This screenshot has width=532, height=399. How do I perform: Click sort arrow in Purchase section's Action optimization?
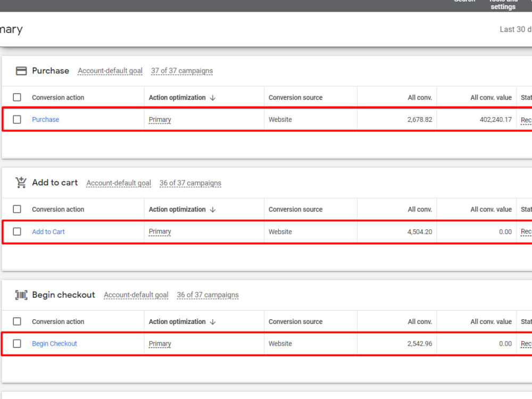[x=213, y=98]
